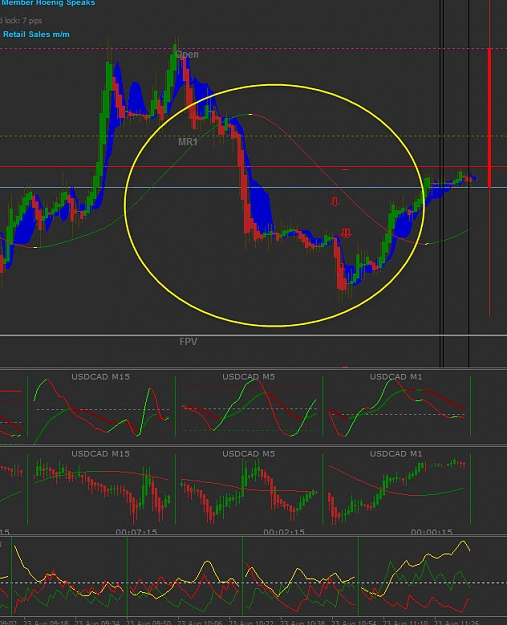Select the dashed olive MR1 level line
This screenshot has height=625, width=507.
point(254,136)
